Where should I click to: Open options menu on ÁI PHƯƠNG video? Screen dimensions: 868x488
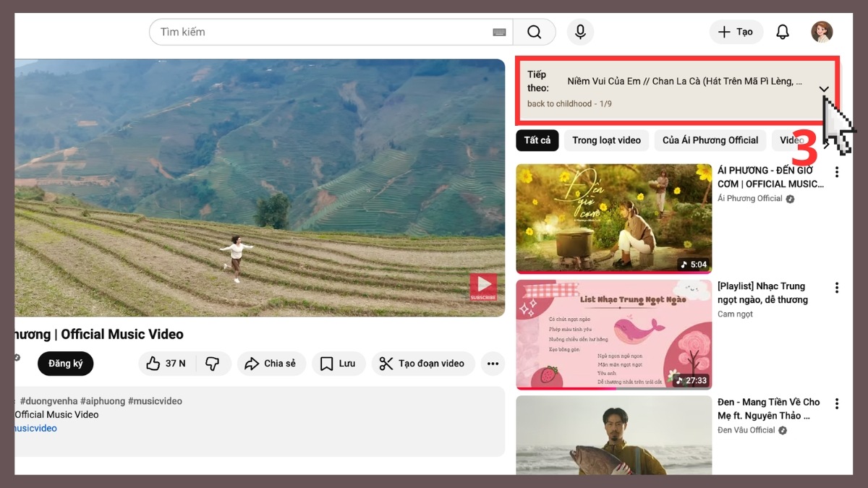click(837, 172)
